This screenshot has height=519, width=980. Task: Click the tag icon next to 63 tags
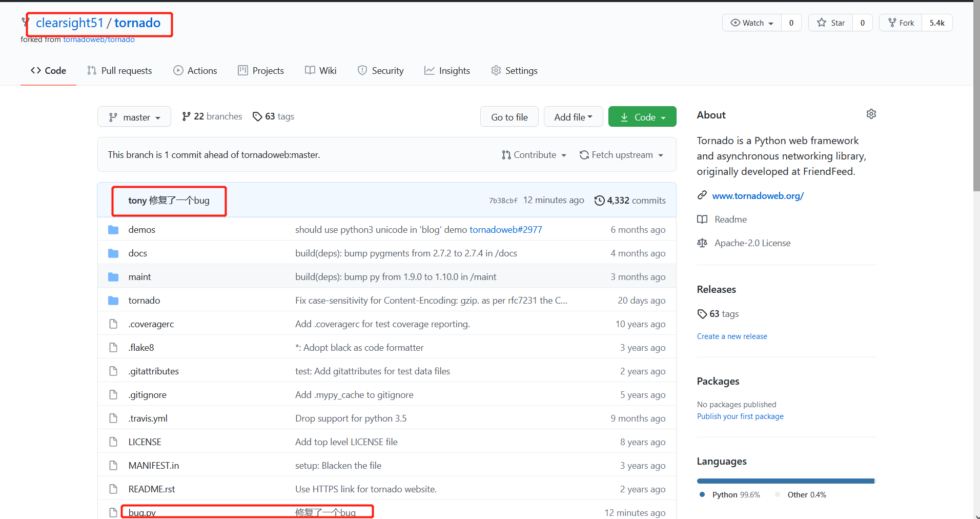click(x=257, y=117)
